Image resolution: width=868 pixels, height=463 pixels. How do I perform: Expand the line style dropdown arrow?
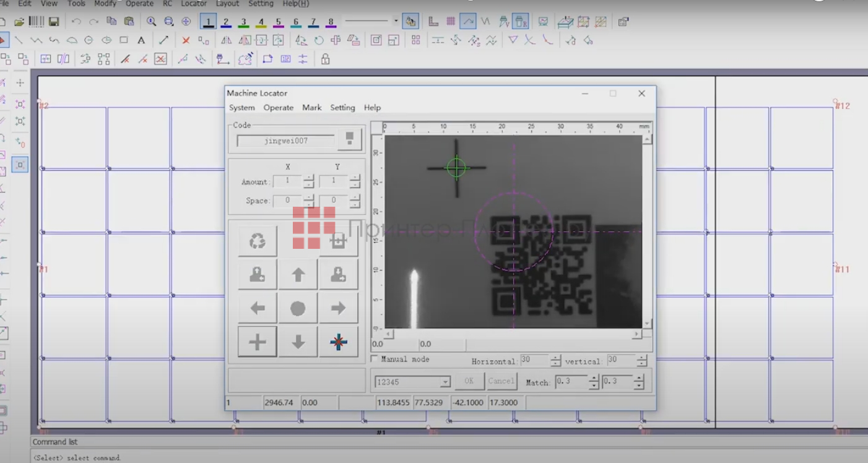(396, 21)
